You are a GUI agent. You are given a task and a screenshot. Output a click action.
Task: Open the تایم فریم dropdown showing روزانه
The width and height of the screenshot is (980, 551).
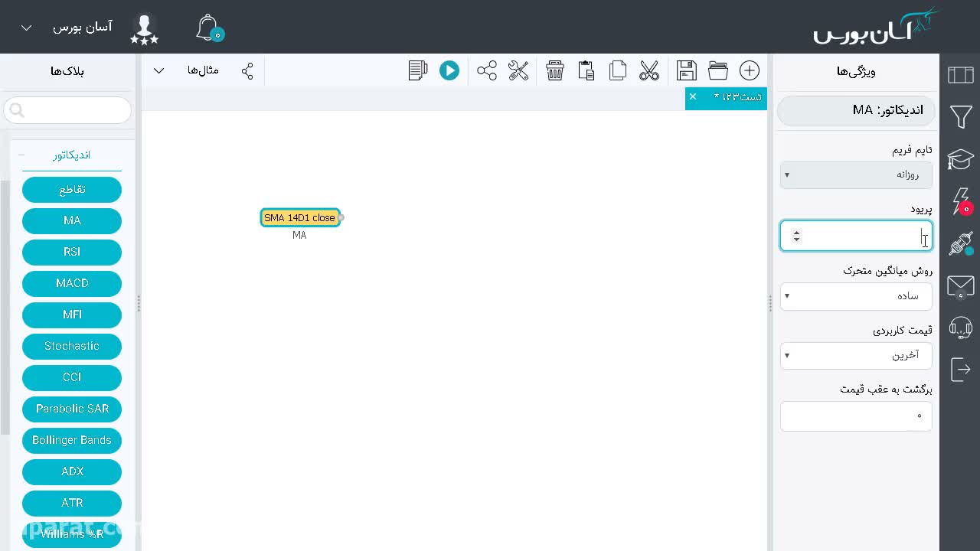coord(856,174)
